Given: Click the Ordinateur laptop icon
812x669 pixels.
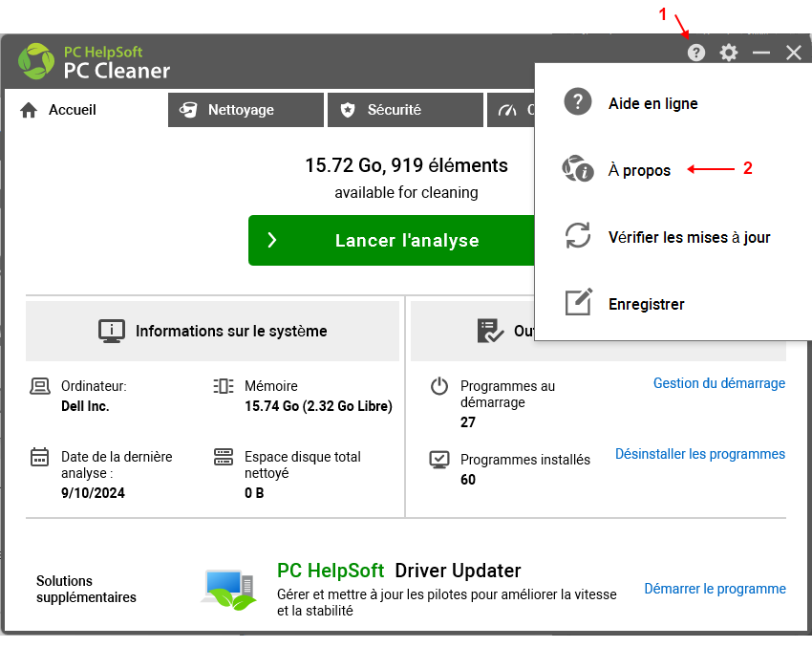Looking at the screenshot, I should point(40,386).
